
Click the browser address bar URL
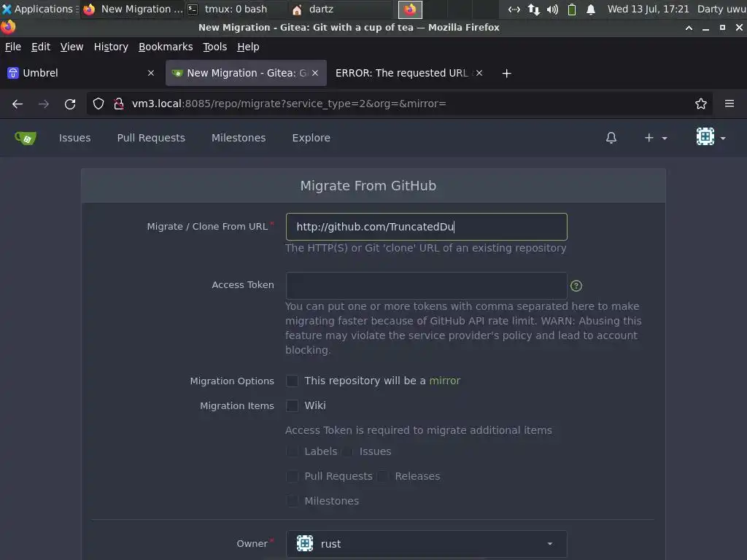coord(289,104)
